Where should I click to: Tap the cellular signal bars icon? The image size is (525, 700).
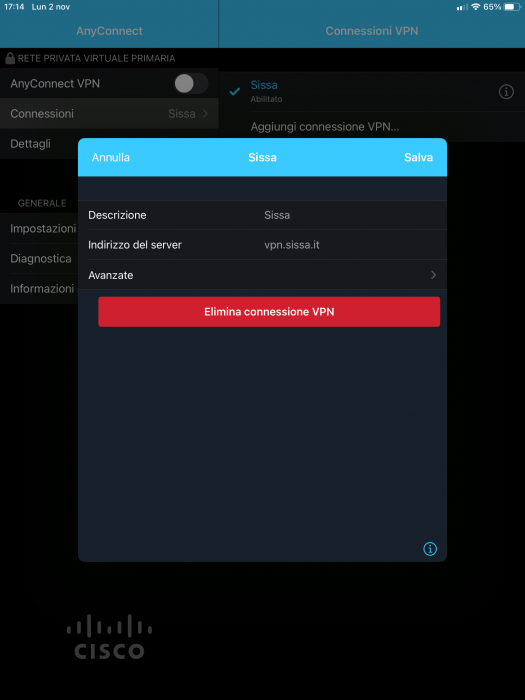tap(462, 7)
